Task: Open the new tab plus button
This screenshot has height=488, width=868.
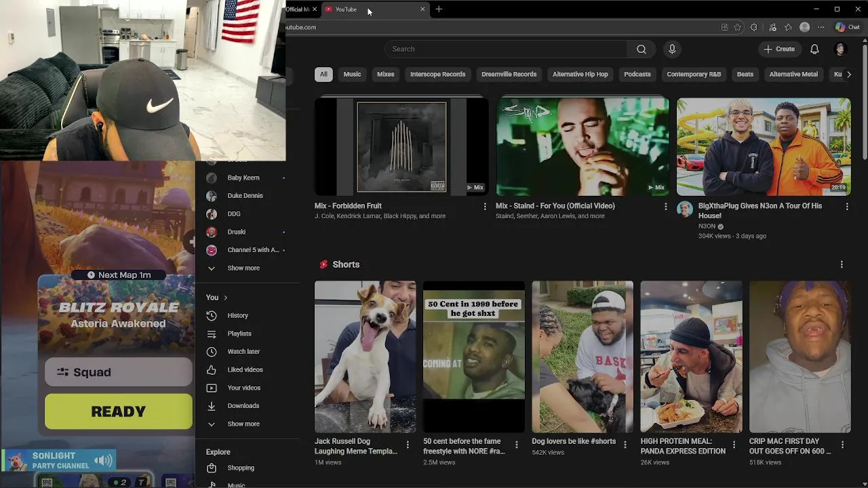Action: click(439, 9)
